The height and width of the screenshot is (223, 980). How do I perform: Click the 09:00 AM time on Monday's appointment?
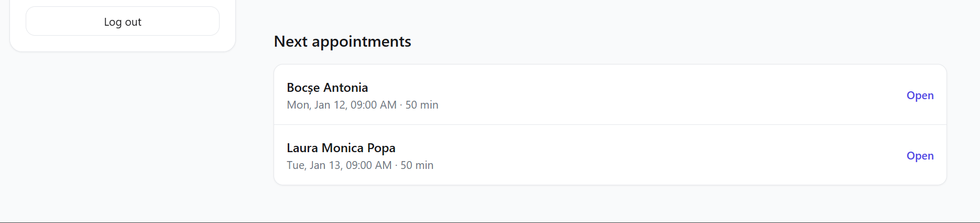(x=374, y=105)
